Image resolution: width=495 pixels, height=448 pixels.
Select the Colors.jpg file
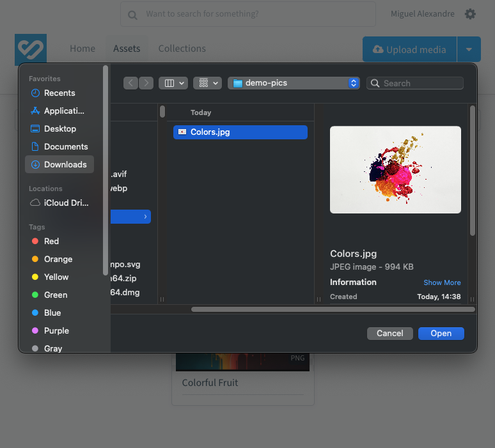pos(240,132)
